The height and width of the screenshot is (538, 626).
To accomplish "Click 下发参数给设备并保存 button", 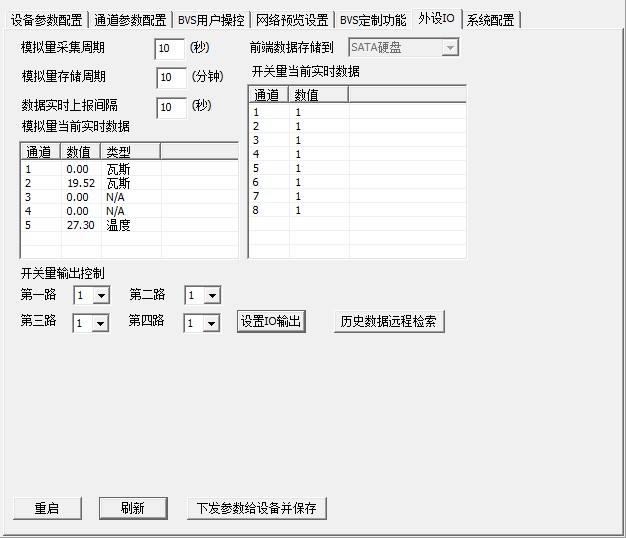I will tap(257, 508).
